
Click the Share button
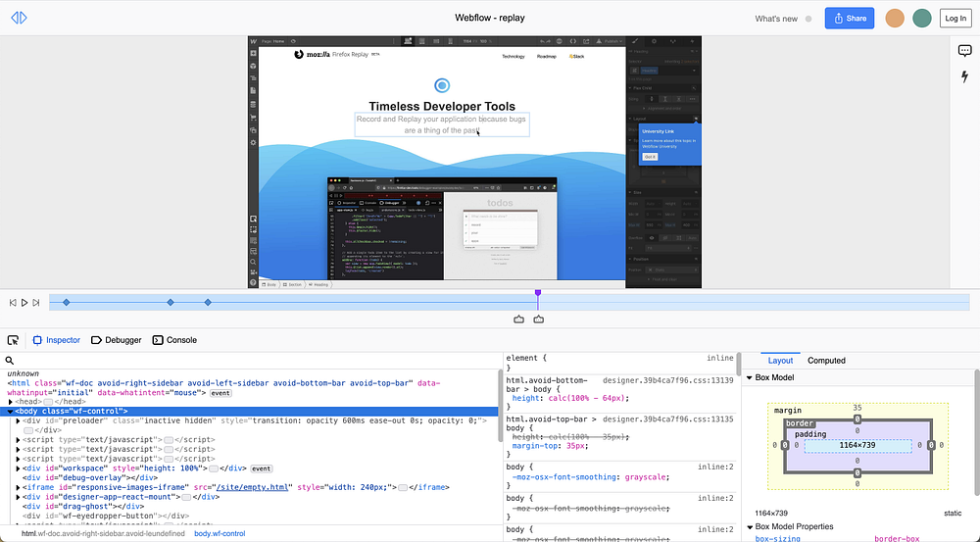coord(849,18)
